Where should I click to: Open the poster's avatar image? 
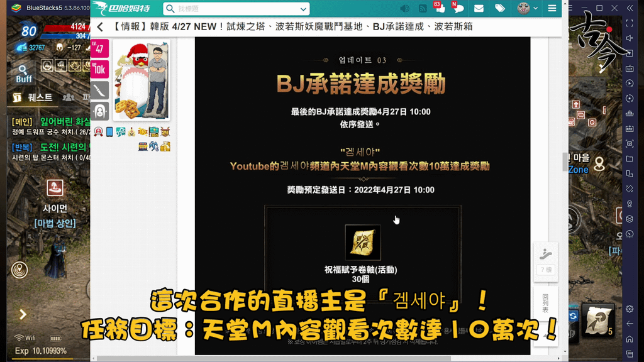pyautogui.click(x=142, y=80)
